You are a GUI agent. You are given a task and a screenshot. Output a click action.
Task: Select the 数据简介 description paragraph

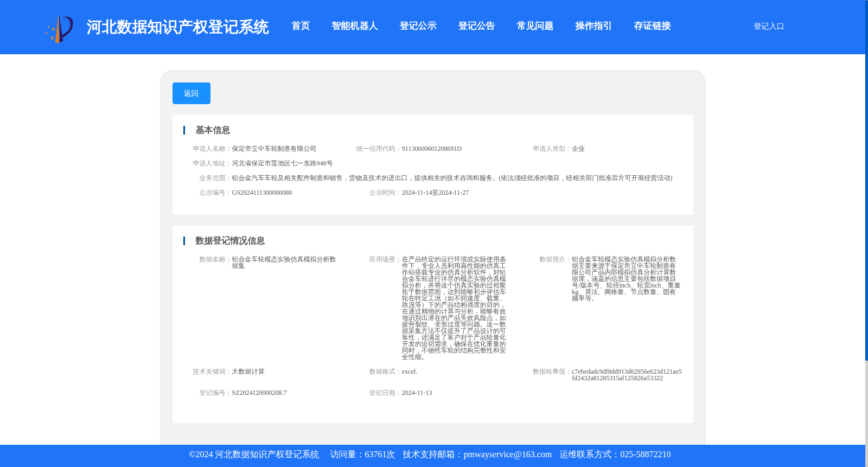[626, 279]
